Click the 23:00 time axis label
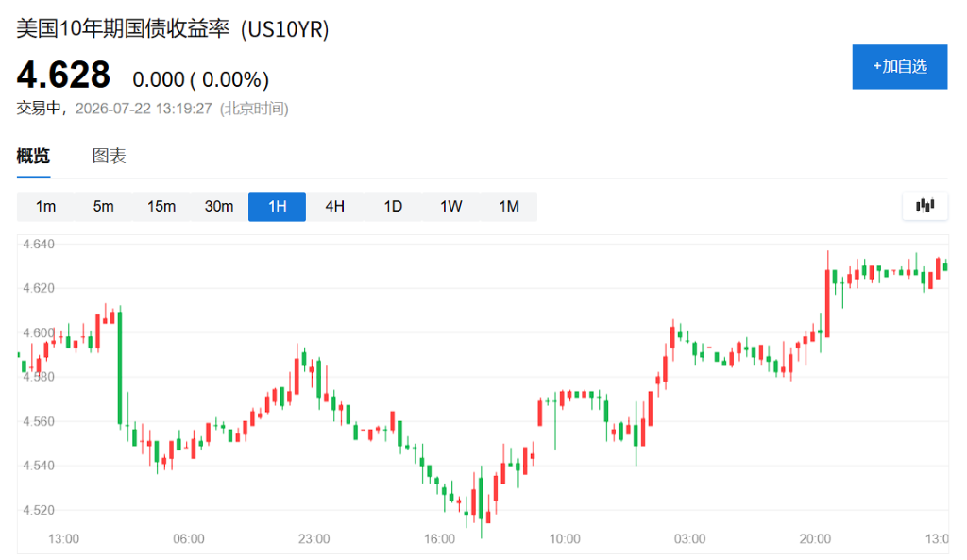The width and height of the screenshot is (967, 560). pos(314,539)
